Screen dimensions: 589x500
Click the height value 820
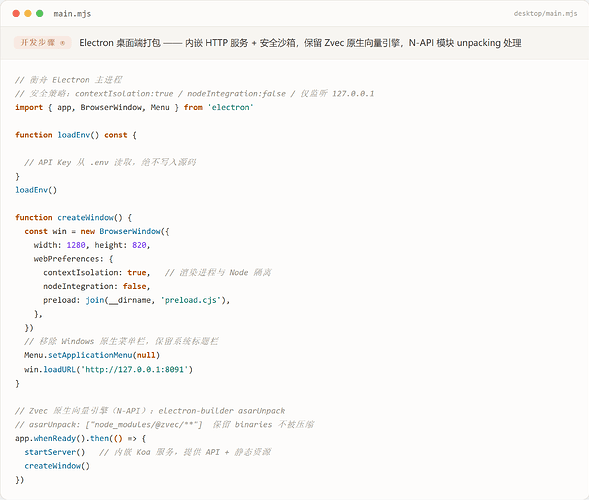pos(139,245)
